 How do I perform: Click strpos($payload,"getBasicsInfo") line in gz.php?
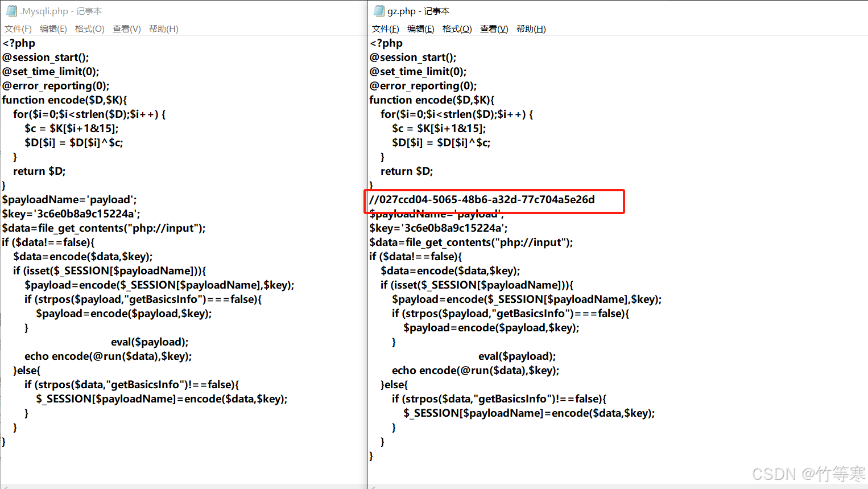[511, 314]
